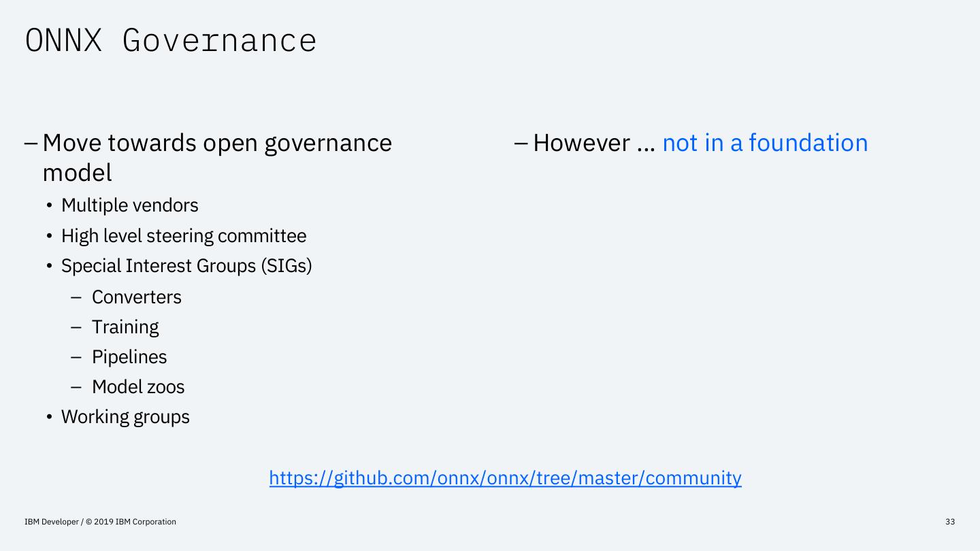Click the dash before 'Converters'
The image size is (980, 551).
point(76,297)
